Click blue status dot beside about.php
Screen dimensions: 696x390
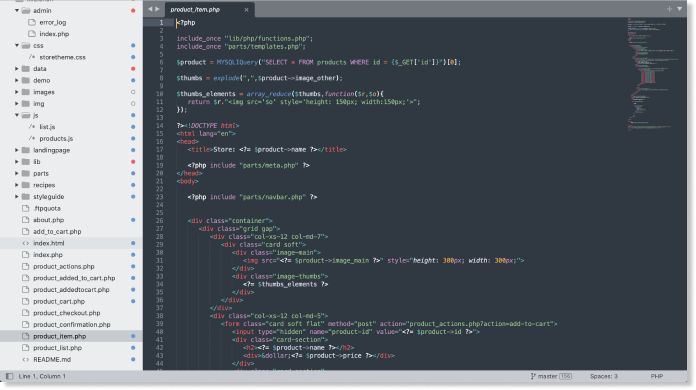point(133,220)
